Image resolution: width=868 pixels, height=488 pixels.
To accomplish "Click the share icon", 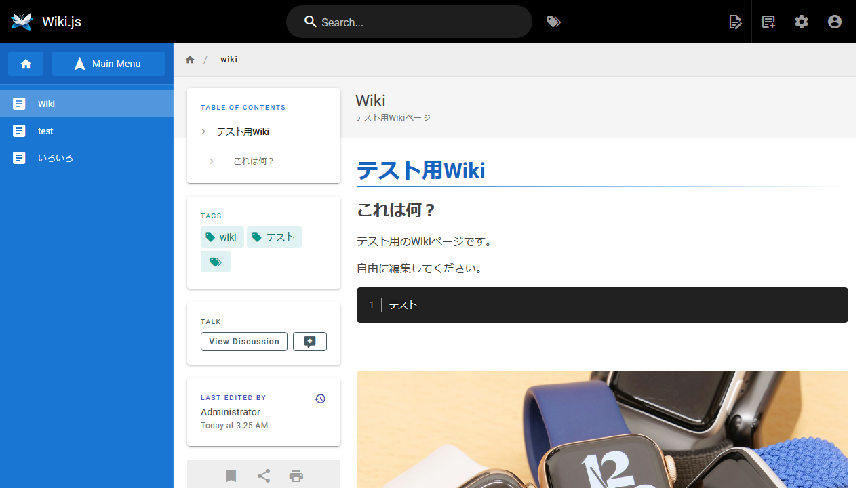I will (264, 476).
